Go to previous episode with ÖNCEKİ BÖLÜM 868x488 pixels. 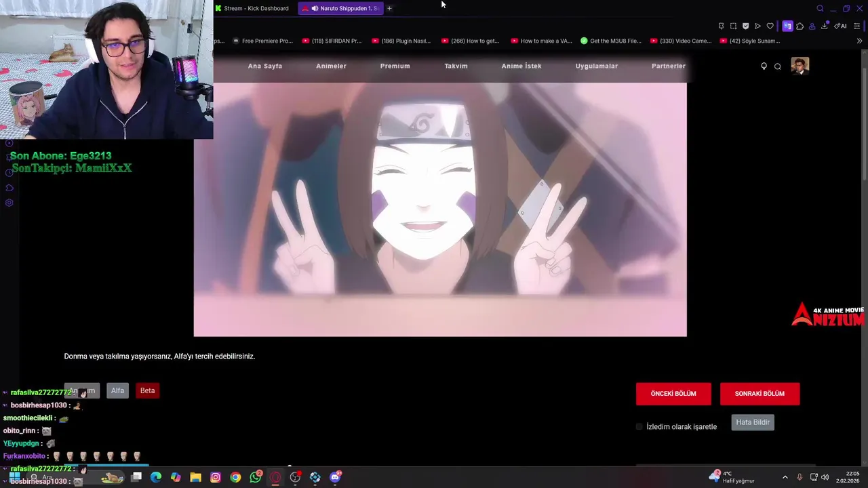coord(673,394)
